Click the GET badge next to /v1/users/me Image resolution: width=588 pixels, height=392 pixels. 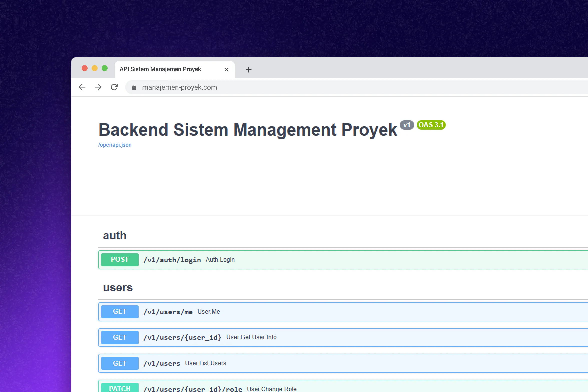click(x=120, y=312)
